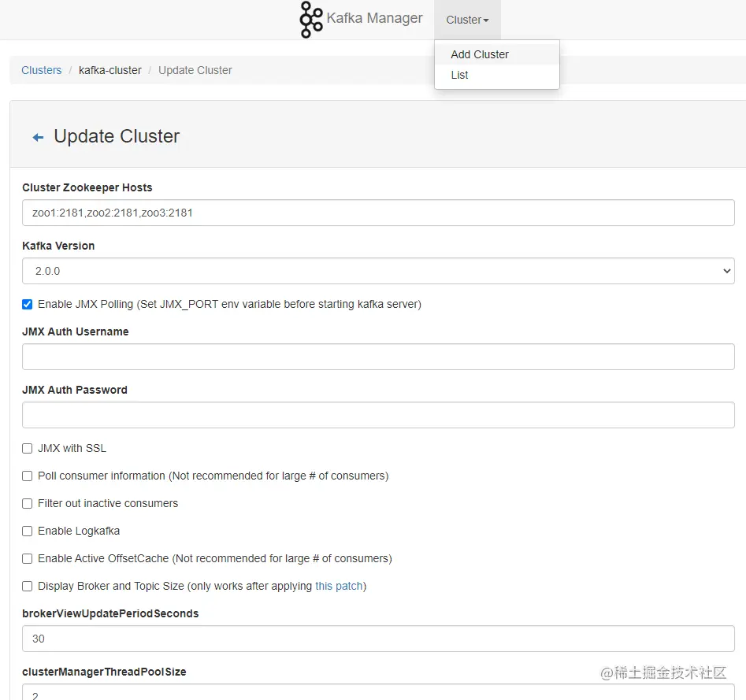Select List from the Cluster menu
The image size is (746, 700).
tap(459, 75)
